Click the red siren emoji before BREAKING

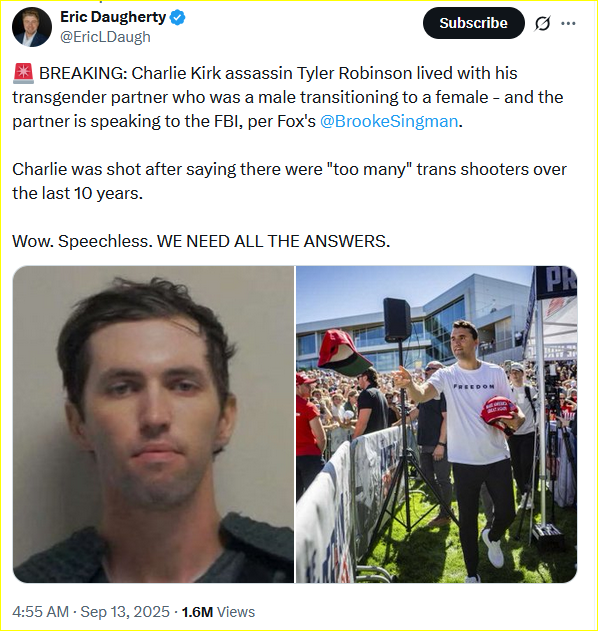[23, 73]
